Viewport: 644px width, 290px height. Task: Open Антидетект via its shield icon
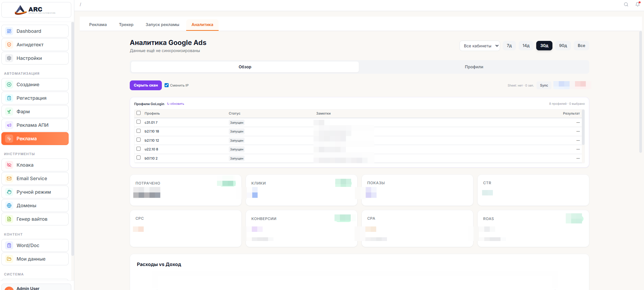tap(9, 45)
